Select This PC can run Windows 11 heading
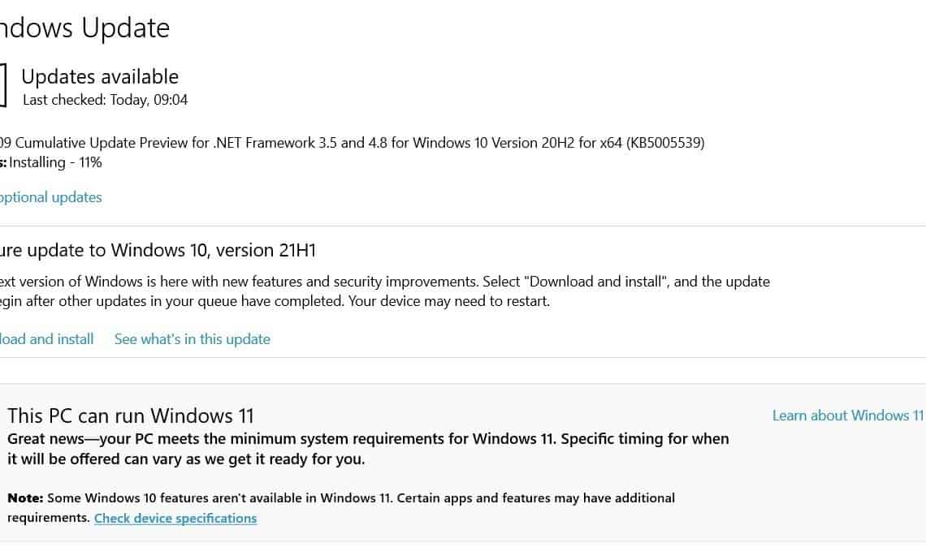The width and height of the screenshot is (926, 560). 131,416
